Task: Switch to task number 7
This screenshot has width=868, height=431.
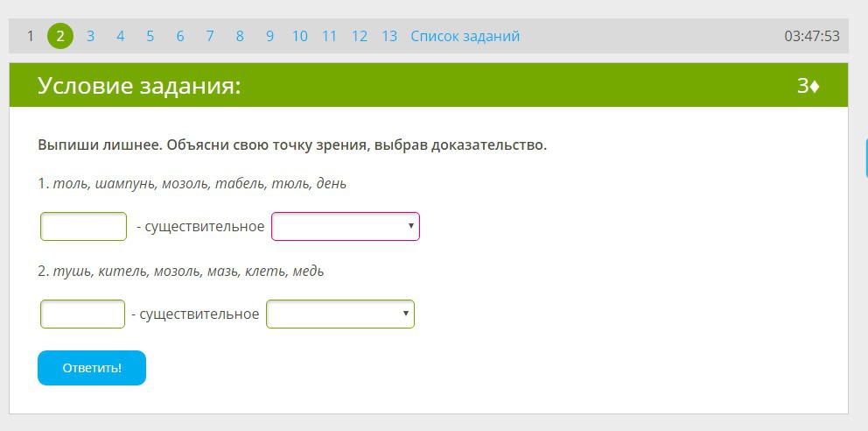Action: coord(210,36)
